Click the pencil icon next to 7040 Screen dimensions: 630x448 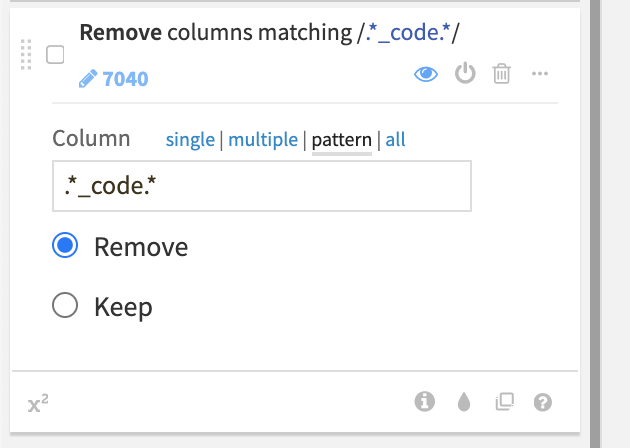[x=88, y=78]
